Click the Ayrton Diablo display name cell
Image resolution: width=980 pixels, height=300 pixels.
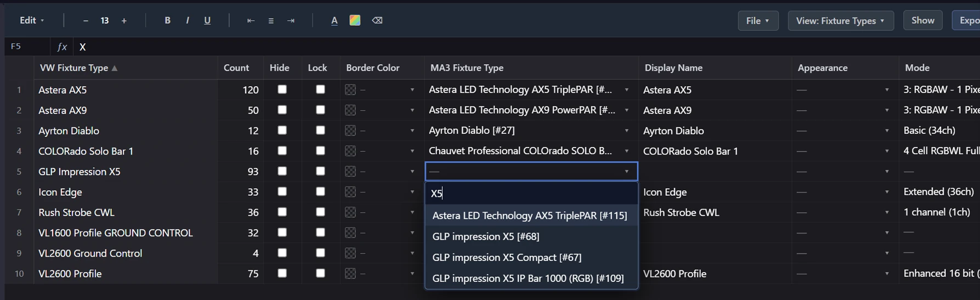tap(715, 131)
